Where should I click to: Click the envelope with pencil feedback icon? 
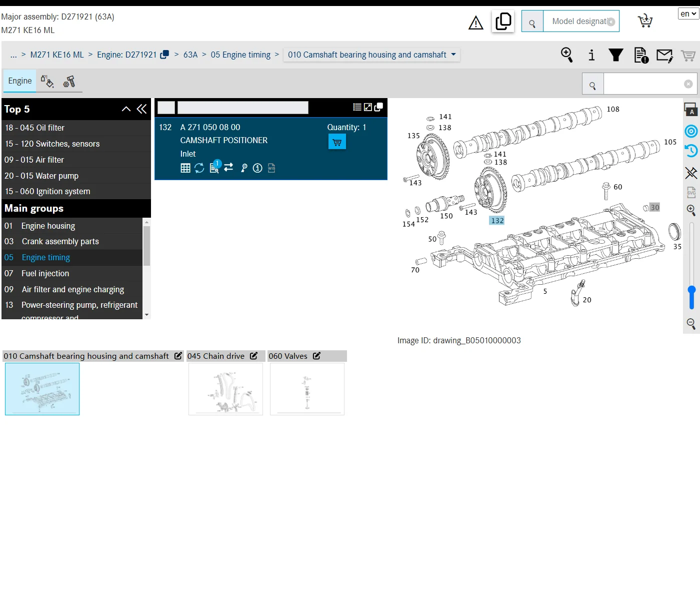click(664, 55)
